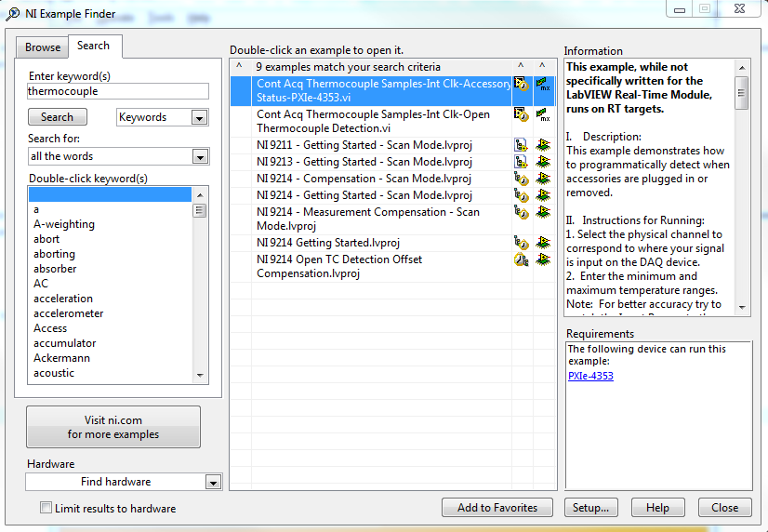
Task: Click the Close button at bottom
Action: tap(724, 508)
